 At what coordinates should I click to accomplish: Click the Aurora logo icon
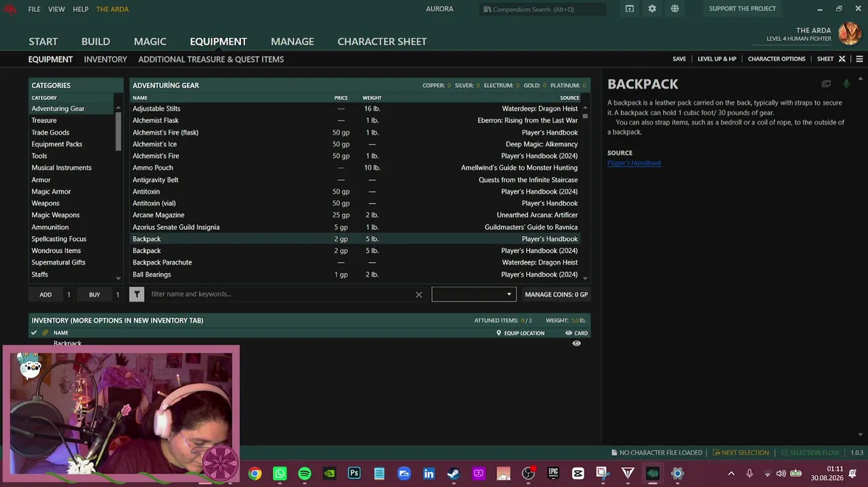9,9
